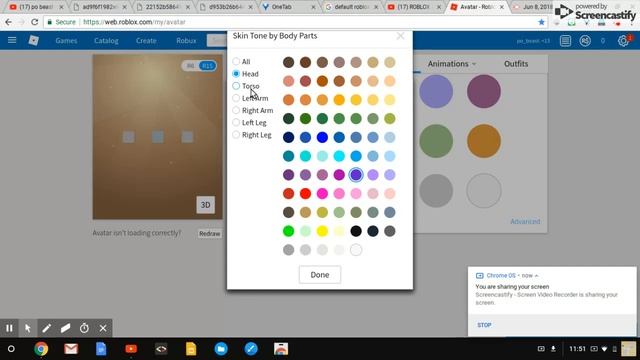This screenshot has height=360, width=640.
Task: Pick the selected purple swatch in dialog
Action: click(356, 175)
